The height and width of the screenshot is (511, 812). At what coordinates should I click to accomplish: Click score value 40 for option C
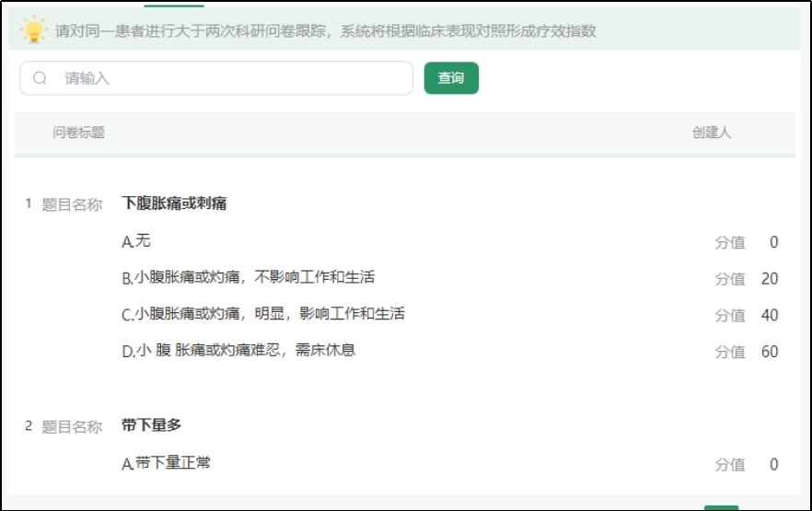[769, 315]
